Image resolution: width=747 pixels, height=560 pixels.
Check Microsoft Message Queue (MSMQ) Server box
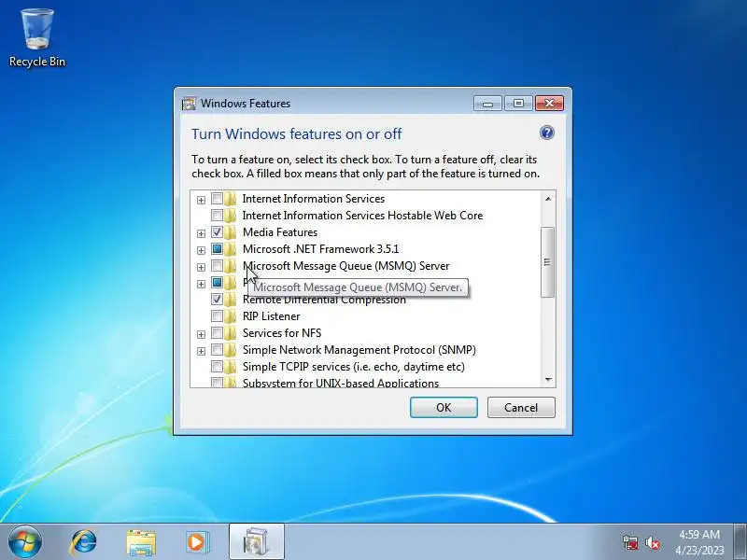click(217, 266)
